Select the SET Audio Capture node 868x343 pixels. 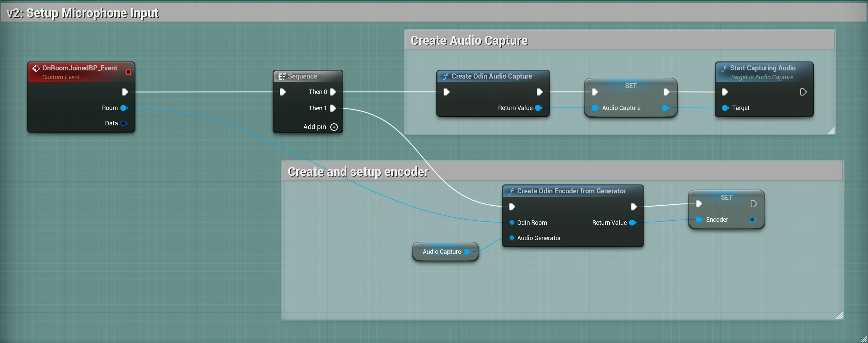click(x=631, y=86)
